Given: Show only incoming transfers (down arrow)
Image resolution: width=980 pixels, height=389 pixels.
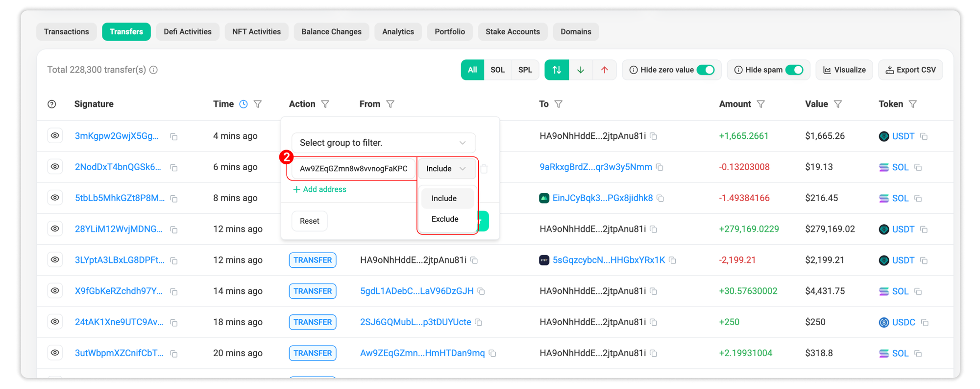Looking at the screenshot, I should [581, 70].
